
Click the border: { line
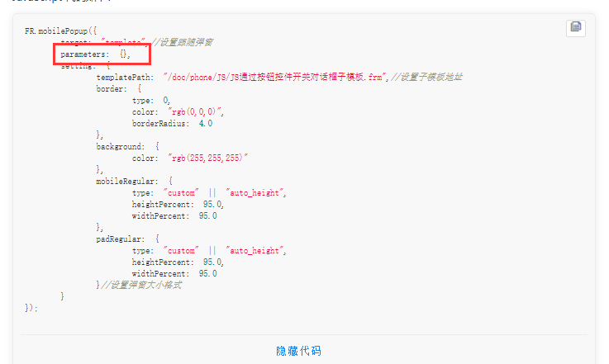coord(119,89)
